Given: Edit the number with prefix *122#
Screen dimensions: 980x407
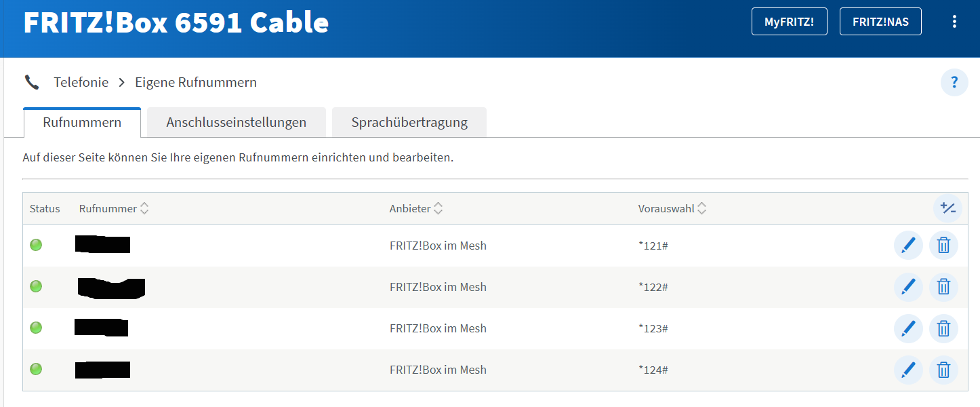Looking at the screenshot, I should click(908, 287).
